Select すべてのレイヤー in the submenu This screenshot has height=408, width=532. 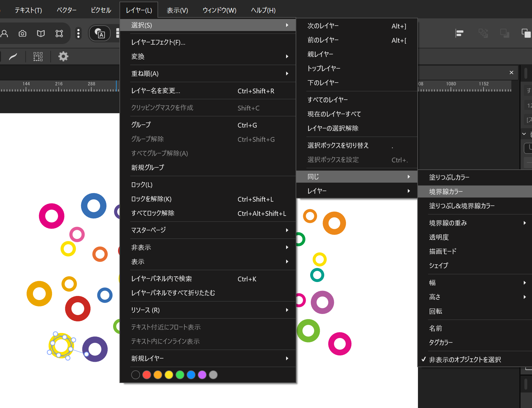357,100
